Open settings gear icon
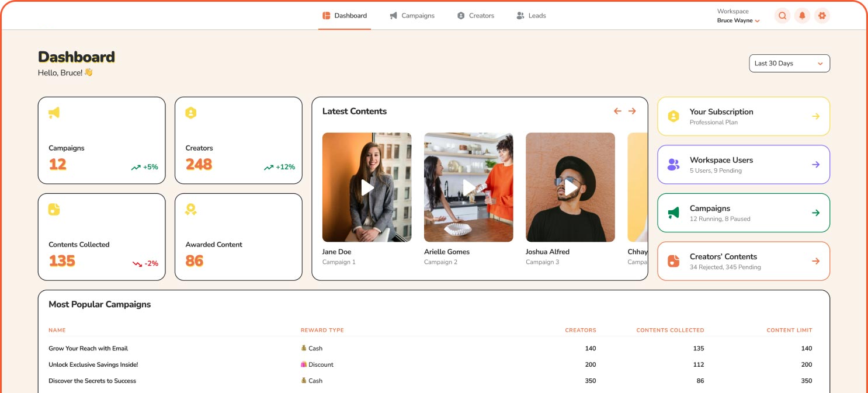This screenshot has height=393, width=868. tap(822, 16)
